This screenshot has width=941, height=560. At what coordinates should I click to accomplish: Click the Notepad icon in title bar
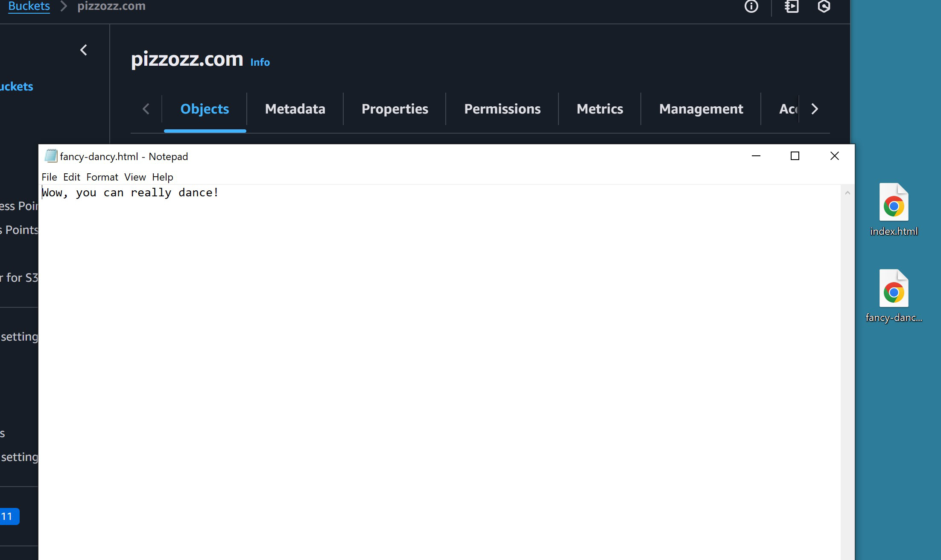coord(51,156)
